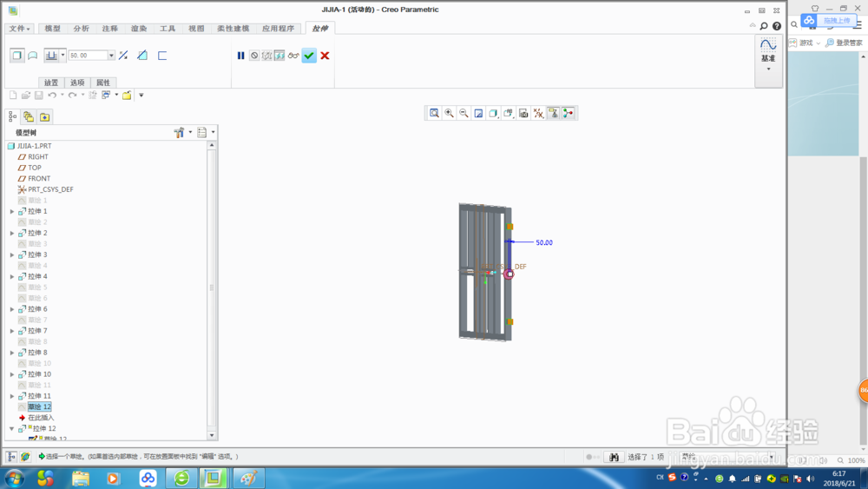This screenshot has width=868, height=489.
Task: Click the search binoculars icon in status bar
Action: [x=614, y=457]
